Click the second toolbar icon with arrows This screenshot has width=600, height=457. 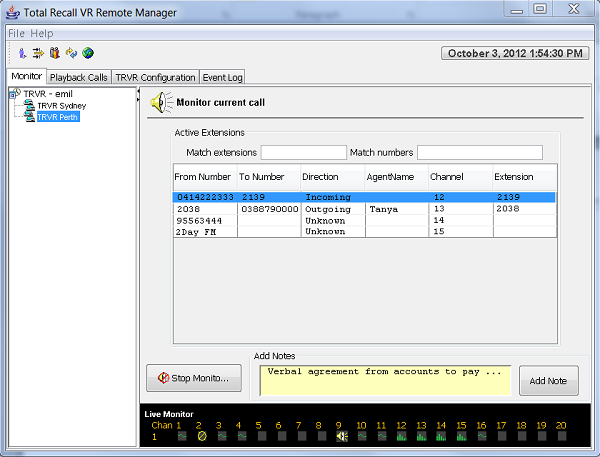[x=38, y=53]
